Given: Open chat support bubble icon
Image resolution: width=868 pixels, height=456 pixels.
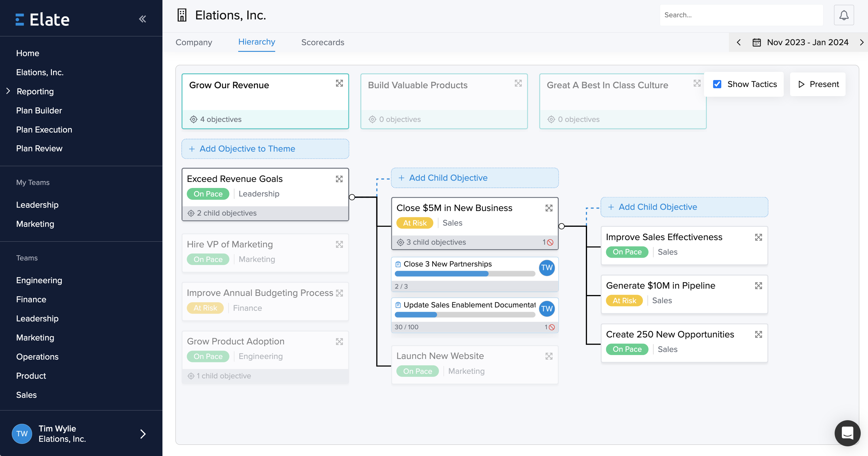Looking at the screenshot, I should [847, 433].
